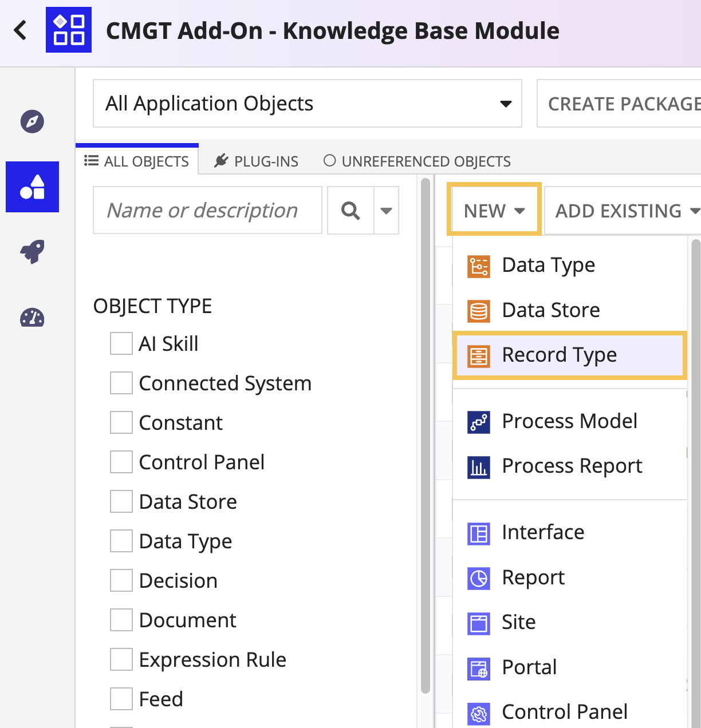Choose Process Report from the New menu

(x=570, y=466)
